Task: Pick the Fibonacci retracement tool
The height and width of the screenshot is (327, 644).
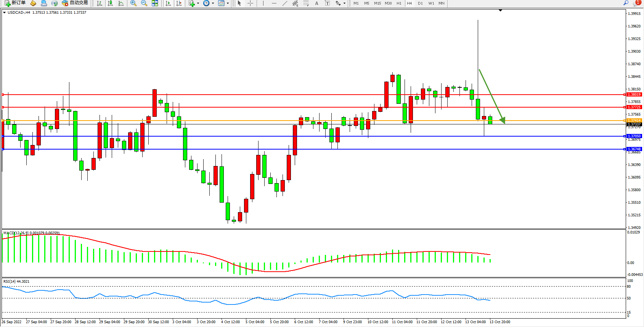Action: (306, 3)
